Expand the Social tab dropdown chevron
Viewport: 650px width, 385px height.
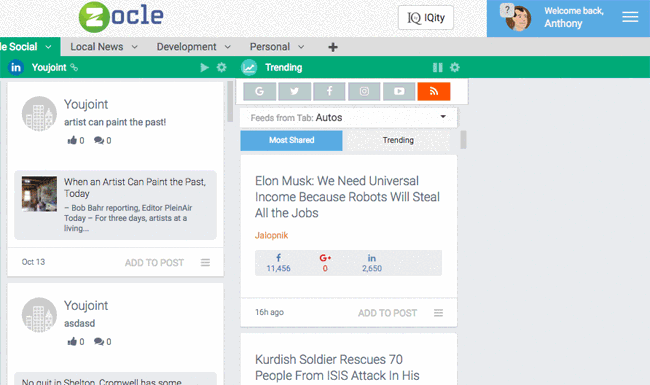[x=48, y=47]
